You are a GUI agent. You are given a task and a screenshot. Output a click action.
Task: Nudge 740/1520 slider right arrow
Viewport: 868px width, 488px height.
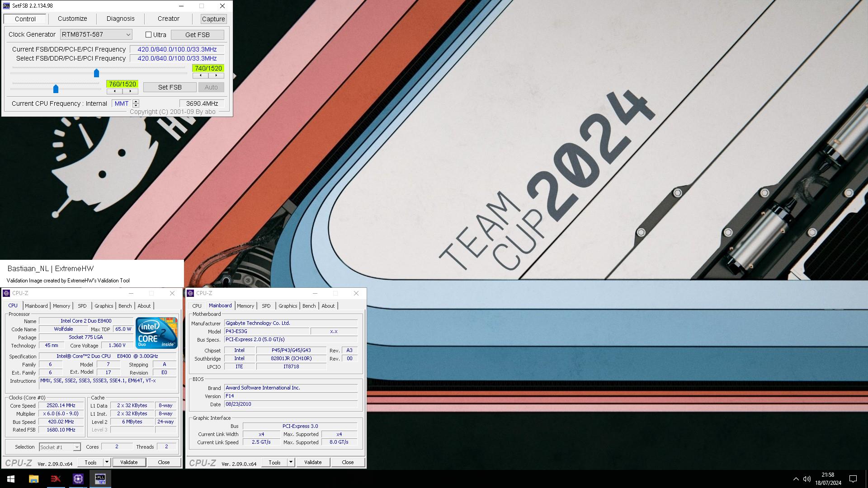(216, 75)
